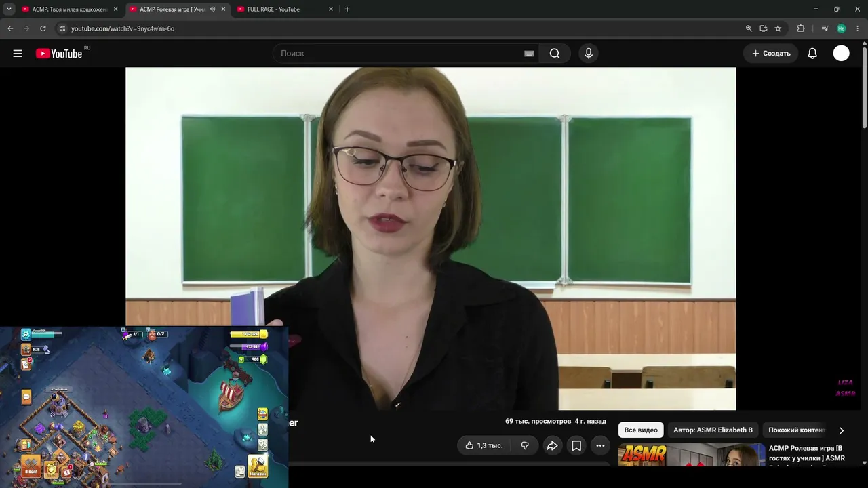The width and height of the screenshot is (868, 488).
Task: Click the Создать button
Action: coord(771,54)
